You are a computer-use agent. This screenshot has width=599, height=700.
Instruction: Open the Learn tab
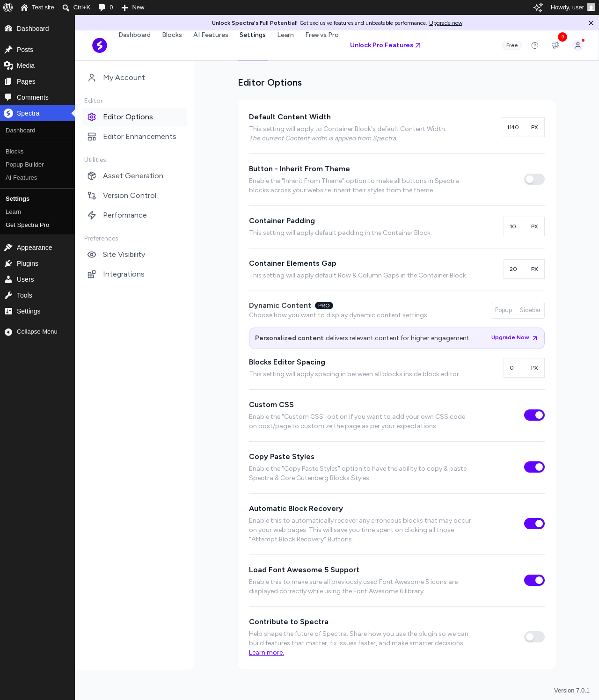285,35
